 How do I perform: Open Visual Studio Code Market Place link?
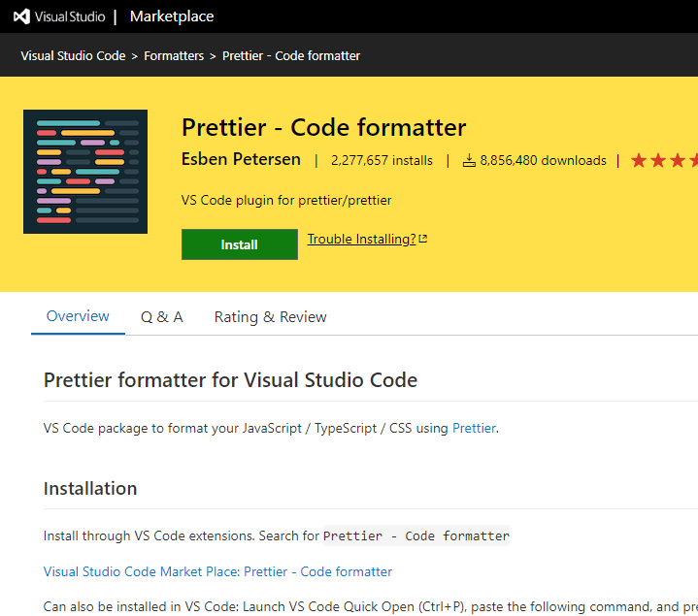click(217, 571)
